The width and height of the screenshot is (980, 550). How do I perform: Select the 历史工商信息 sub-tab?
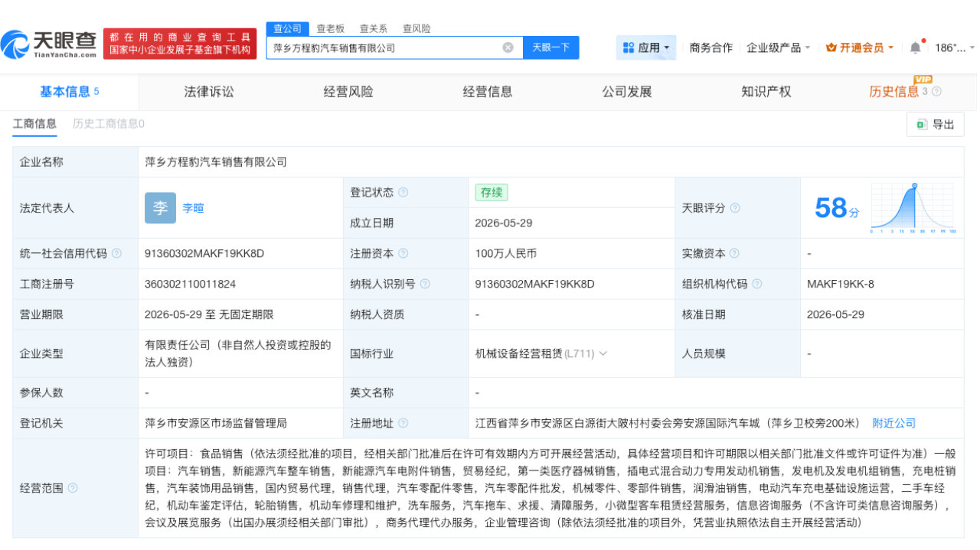point(109,123)
